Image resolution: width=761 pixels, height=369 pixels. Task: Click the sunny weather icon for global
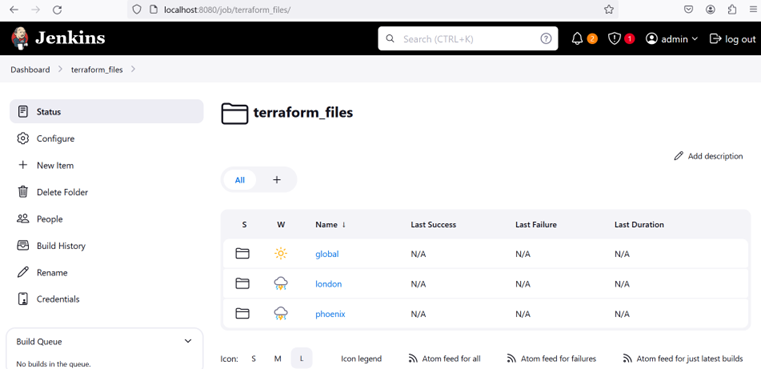point(281,253)
